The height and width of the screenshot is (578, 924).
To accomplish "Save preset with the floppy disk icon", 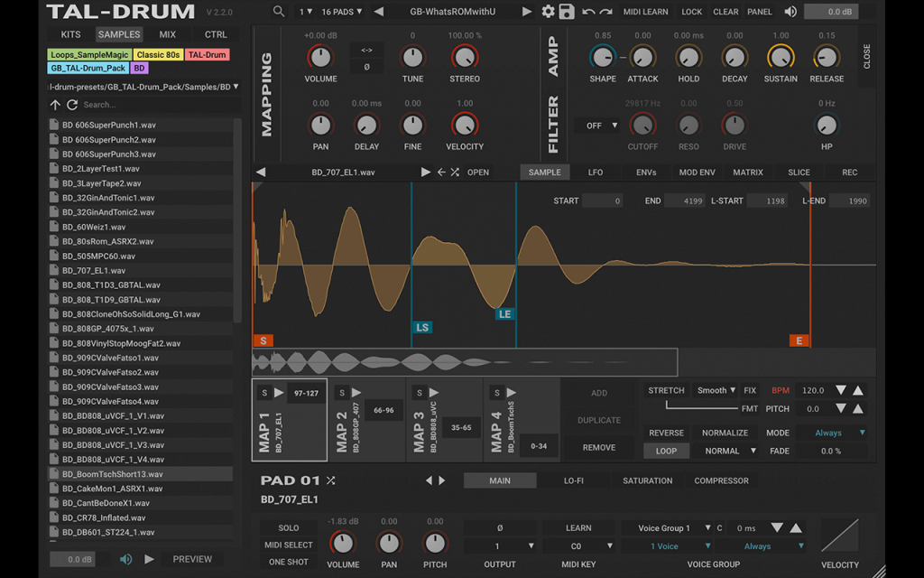I will click(567, 11).
